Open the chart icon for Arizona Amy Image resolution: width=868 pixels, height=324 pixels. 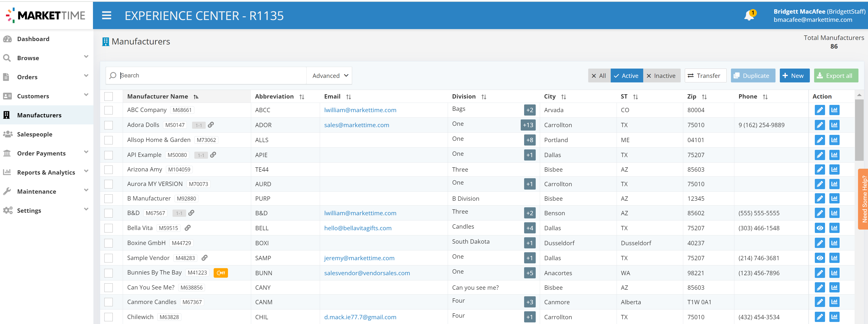point(834,170)
